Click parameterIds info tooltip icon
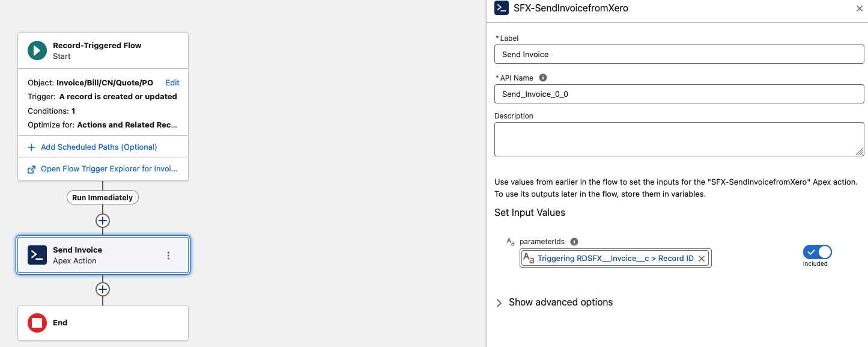Viewport: 868px width, 347px height. pyautogui.click(x=574, y=242)
